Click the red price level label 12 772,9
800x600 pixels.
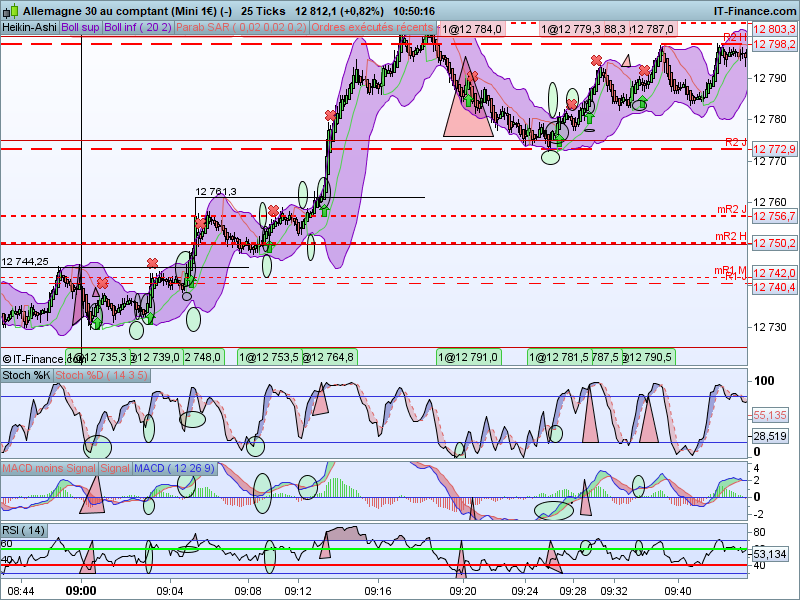[774, 149]
